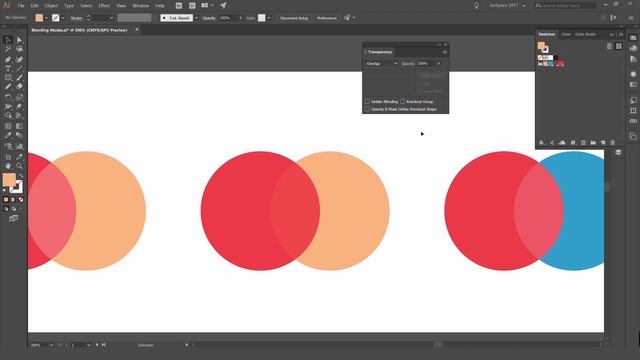Screen dimensions: 640x360
Task: Enable Knockout Group checkbox
Action: pyautogui.click(x=402, y=101)
